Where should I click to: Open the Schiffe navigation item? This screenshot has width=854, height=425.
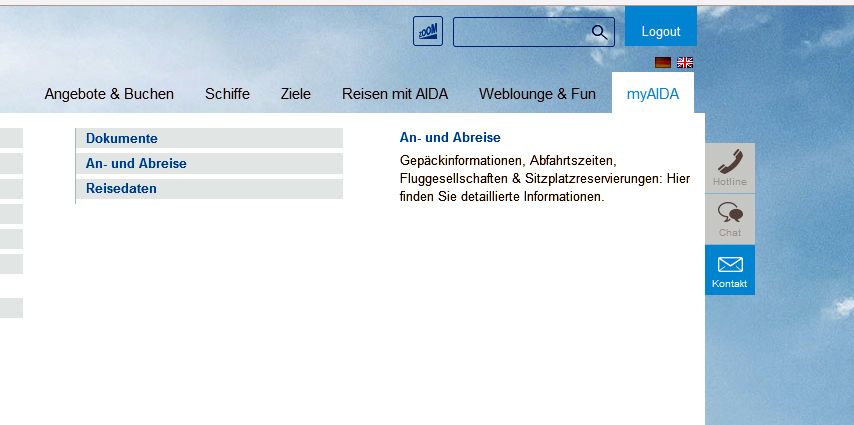pos(227,94)
